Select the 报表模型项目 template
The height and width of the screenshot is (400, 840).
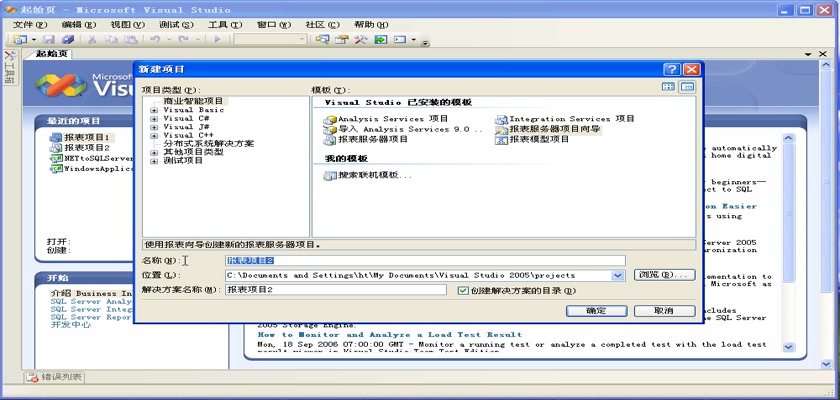coord(532,139)
